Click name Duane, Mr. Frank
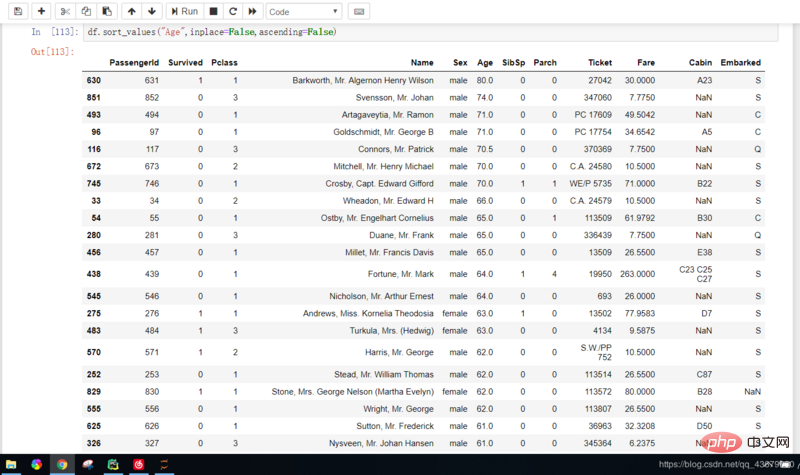Image resolution: width=800 pixels, height=475 pixels. [x=402, y=235]
